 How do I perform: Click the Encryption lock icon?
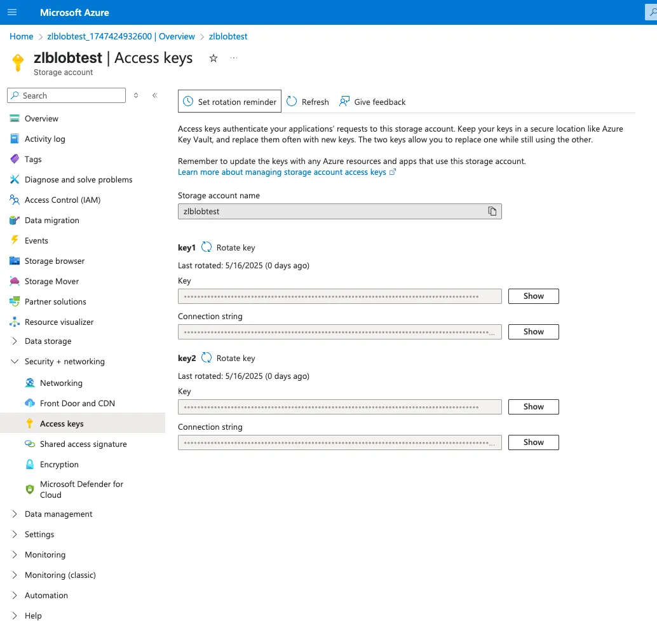[30, 464]
